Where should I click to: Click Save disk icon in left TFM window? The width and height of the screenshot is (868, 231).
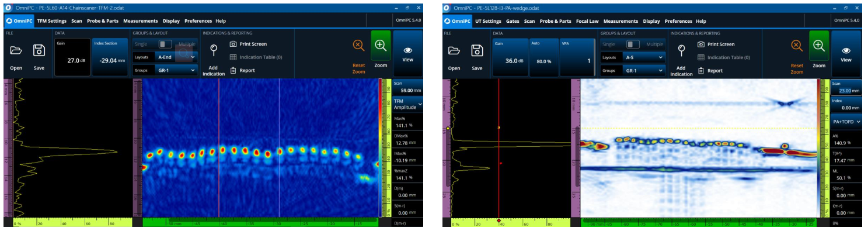(x=39, y=50)
